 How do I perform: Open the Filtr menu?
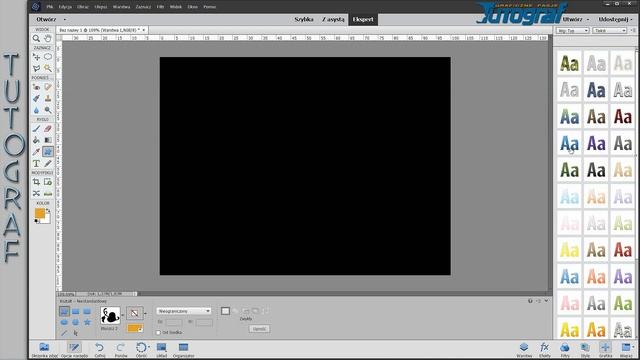point(160,7)
